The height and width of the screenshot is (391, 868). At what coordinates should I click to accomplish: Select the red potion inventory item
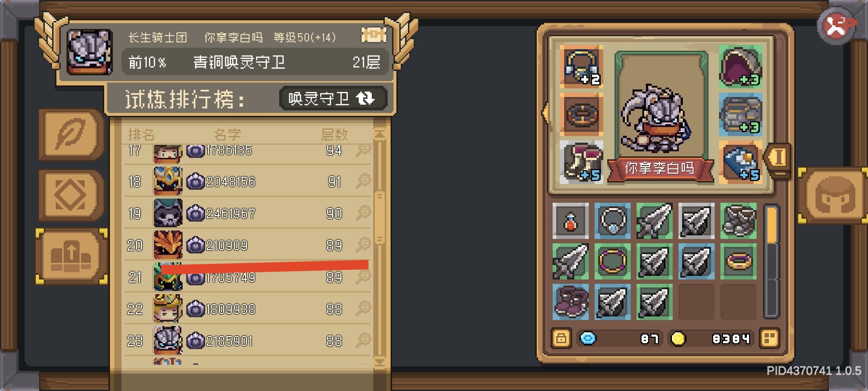click(x=571, y=221)
